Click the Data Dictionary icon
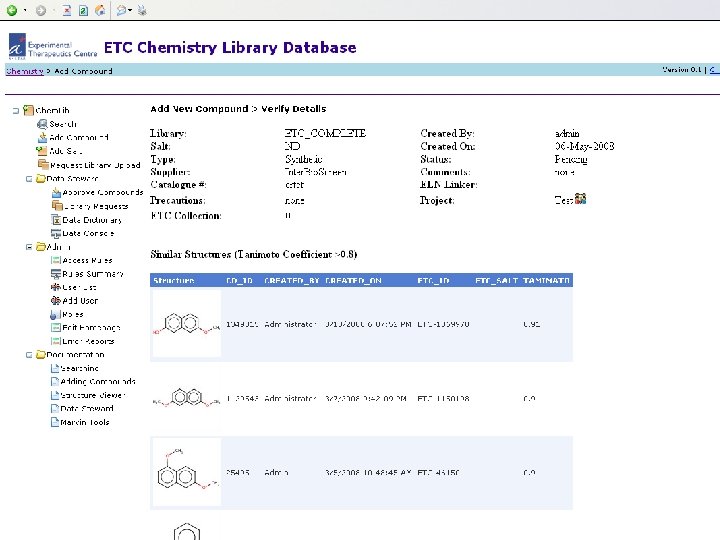The image size is (720, 540). pyautogui.click(x=56, y=220)
